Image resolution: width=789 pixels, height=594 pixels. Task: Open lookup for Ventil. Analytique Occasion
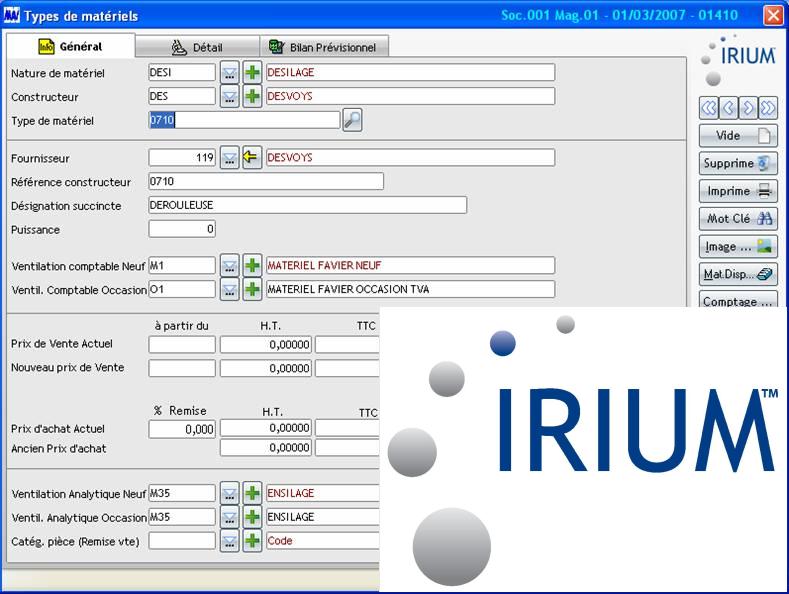tap(229, 517)
